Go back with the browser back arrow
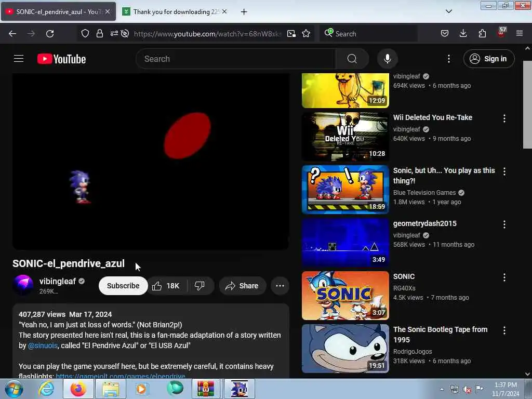Screen dimensions: 532x399 (x=12, y=34)
